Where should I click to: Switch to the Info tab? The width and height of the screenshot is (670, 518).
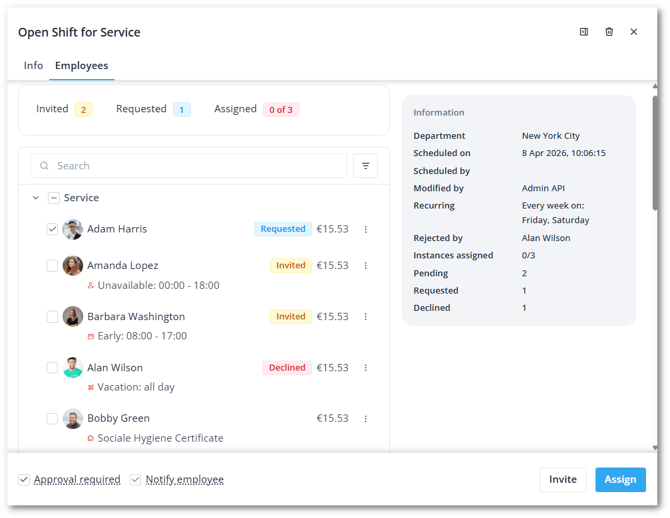pyautogui.click(x=33, y=66)
